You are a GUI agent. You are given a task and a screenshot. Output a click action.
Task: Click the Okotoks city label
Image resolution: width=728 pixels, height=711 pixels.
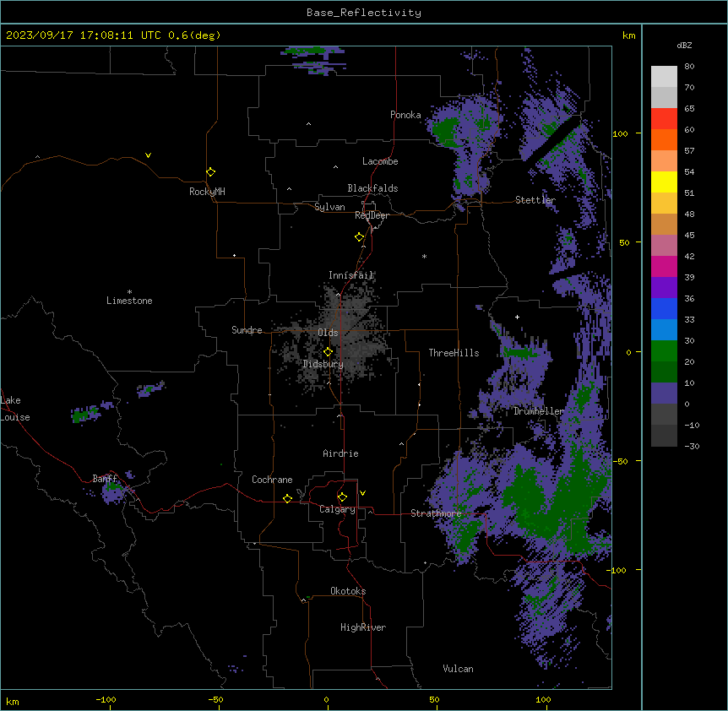coord(348,591)
